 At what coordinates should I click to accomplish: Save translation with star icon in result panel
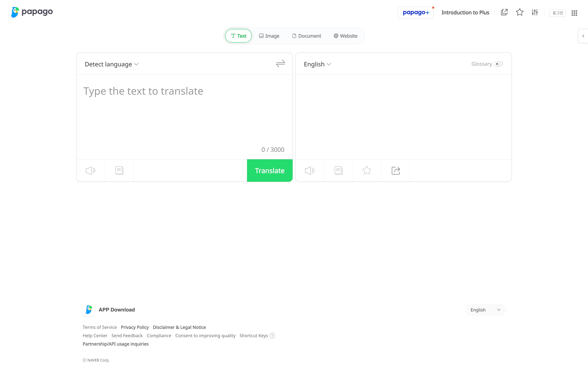pyautogui.click(x=366, y=170)
